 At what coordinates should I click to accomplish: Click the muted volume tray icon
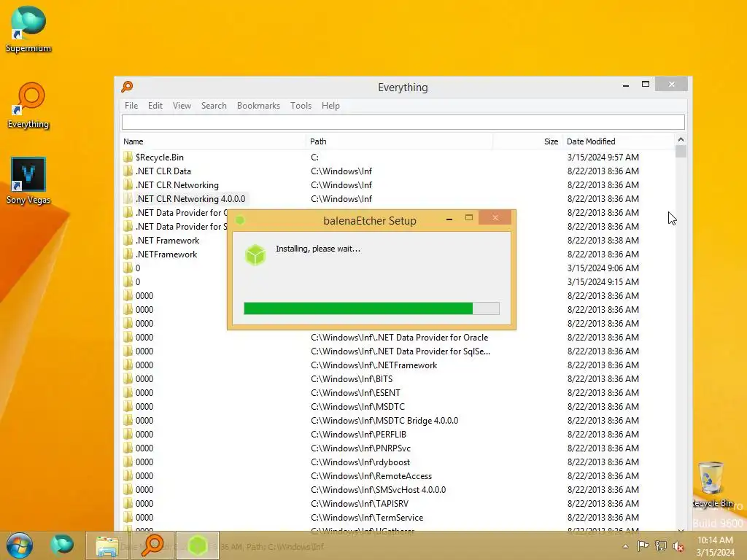678,546
